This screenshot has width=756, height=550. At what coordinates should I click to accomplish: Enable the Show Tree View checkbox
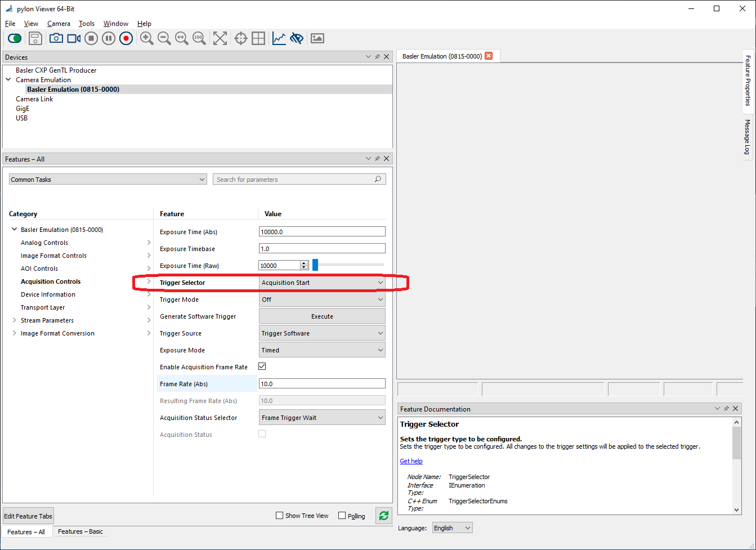(x=280, y=516)
